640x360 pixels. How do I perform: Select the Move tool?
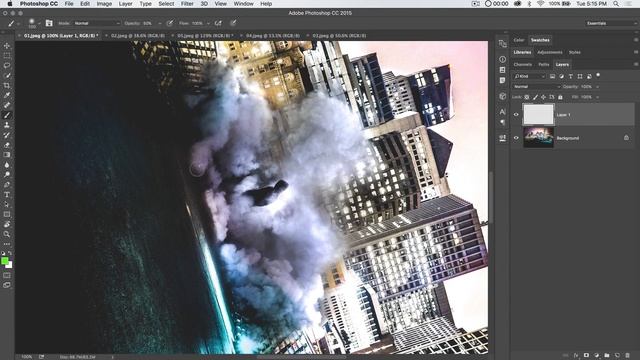click(7, 46)
